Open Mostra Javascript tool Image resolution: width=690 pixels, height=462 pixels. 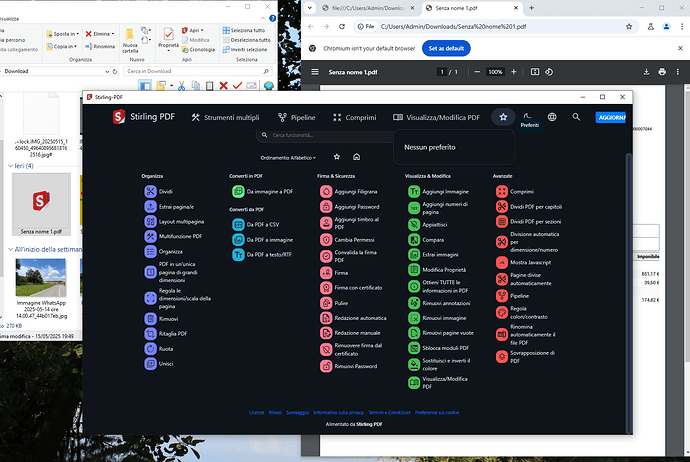524,262
